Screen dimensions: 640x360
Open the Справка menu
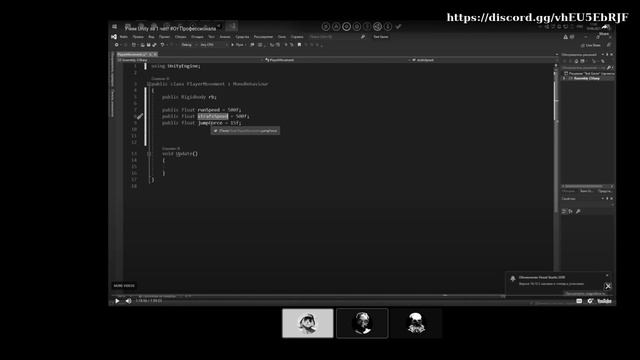pyautogui.click(x=297, y=37)
